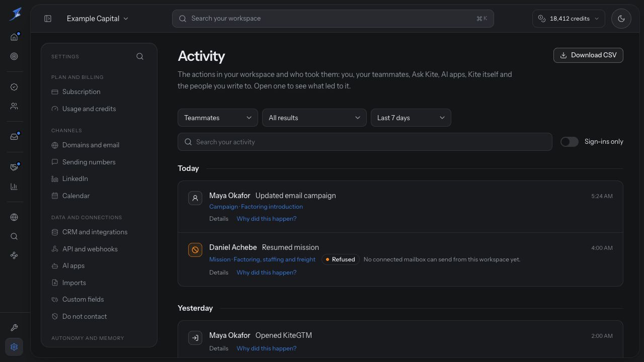This screenshot has width=644, height=362.
Task: Click the blocked icon beside Daniel Achebe
Action: point(195,249)
